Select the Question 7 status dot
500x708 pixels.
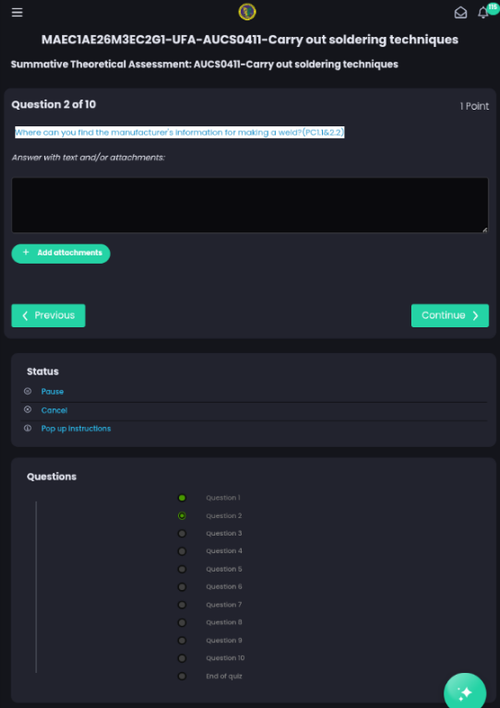tap(182, 605)
